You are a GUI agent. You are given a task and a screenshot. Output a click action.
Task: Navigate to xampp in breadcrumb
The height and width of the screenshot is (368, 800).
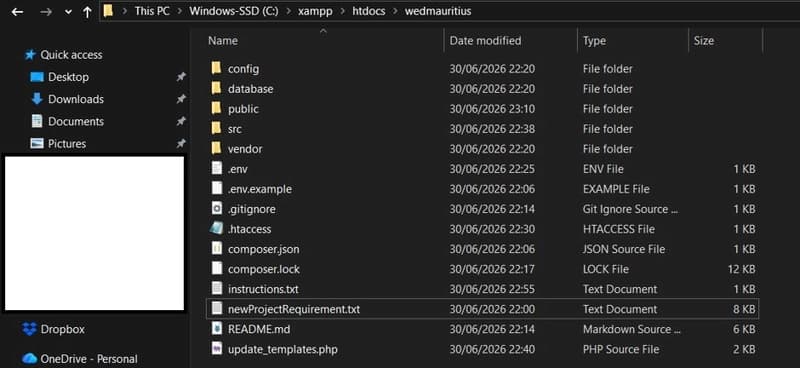[x=315, y=11]
